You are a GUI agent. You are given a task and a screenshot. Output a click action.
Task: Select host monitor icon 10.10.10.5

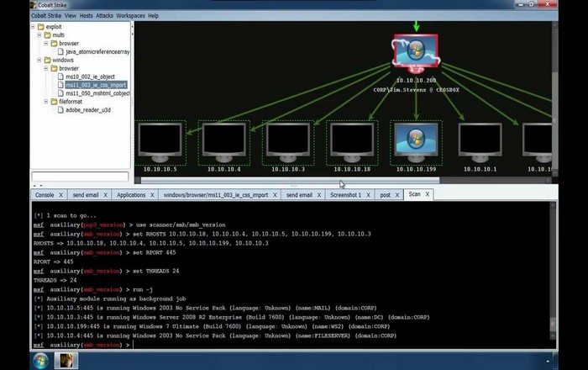coord(160,143)
